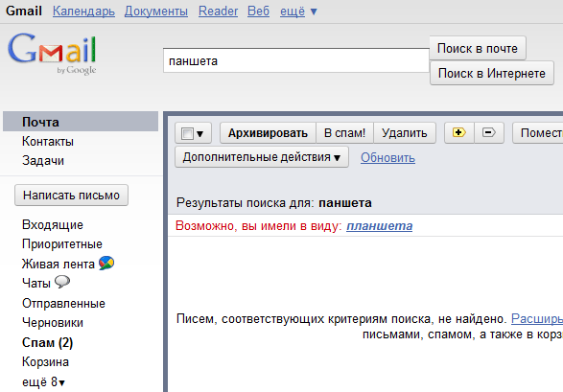
Task: Click the Buzz icon next to Живая лента
Action: (x=106, y=264)
